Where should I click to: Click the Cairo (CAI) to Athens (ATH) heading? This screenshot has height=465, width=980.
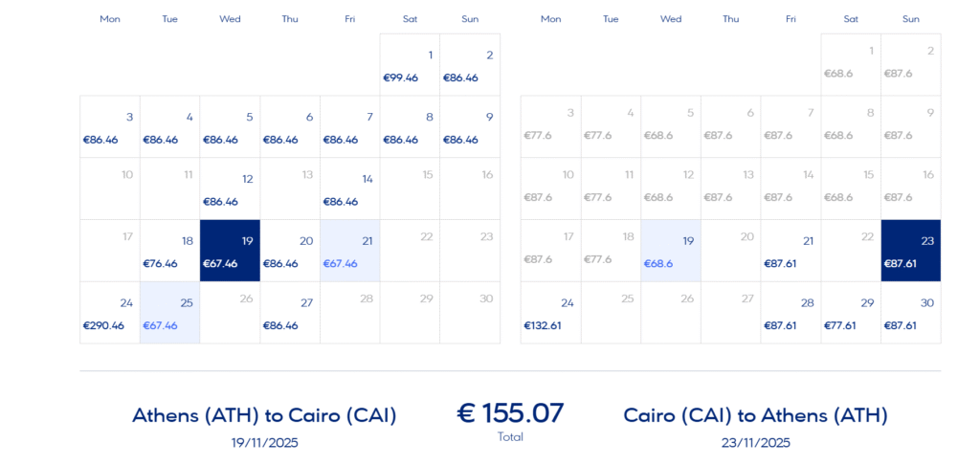tap(756, 415)
